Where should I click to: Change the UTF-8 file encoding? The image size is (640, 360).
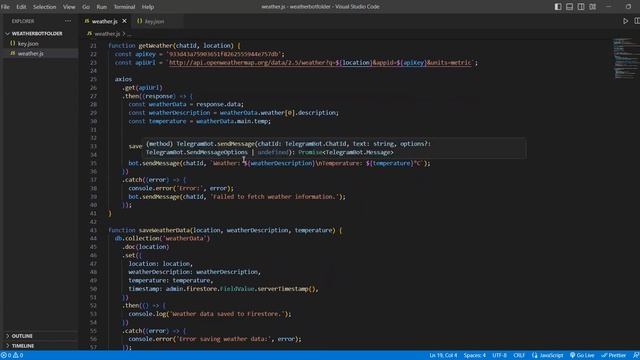(500, 356)
